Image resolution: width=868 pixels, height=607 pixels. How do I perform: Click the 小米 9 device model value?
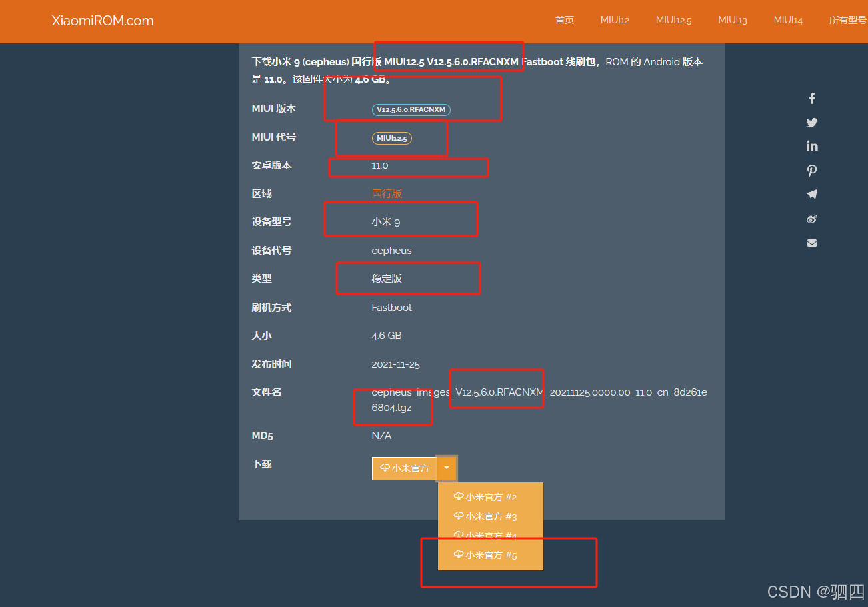click(x=386, y=222)
